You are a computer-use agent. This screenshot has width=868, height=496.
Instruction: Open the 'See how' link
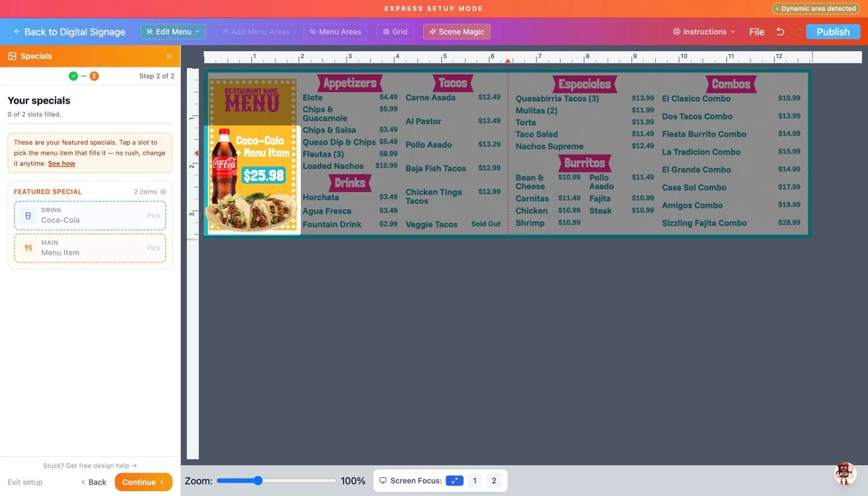tap(61, 163)
